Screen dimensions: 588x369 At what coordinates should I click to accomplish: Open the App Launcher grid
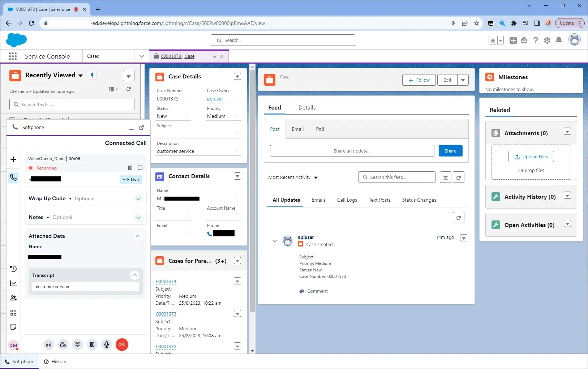[x=13, y=56]
